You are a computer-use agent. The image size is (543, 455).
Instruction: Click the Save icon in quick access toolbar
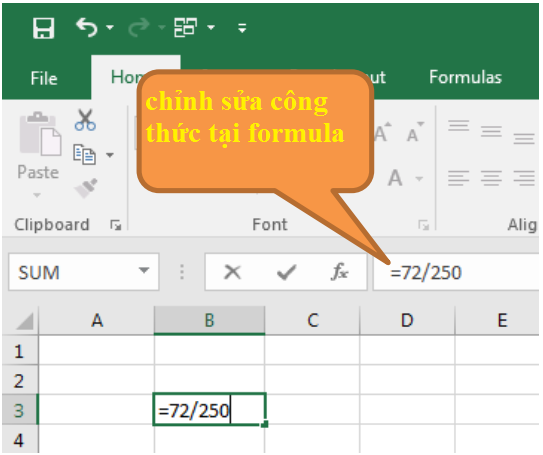(44, 28)
